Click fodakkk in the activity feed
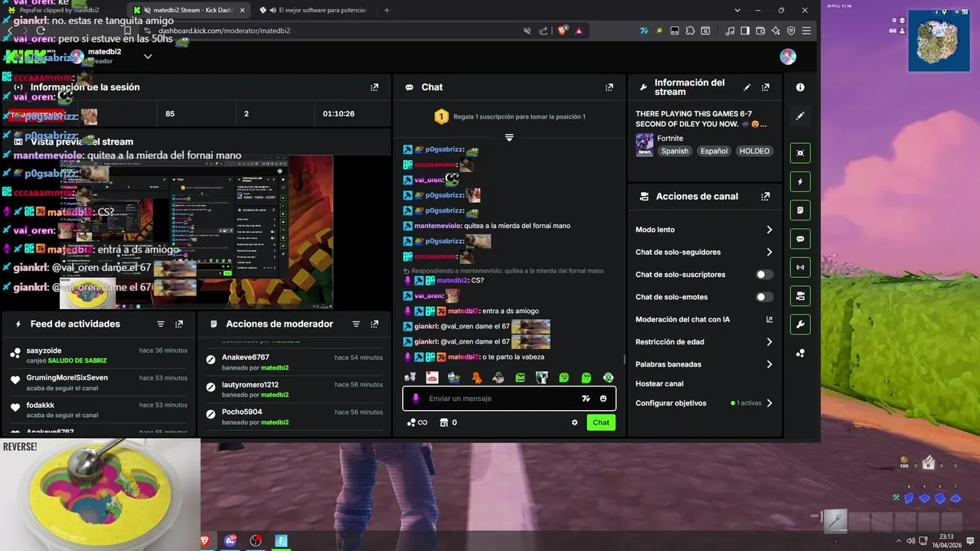980x551 pixels. coord(41,406)
